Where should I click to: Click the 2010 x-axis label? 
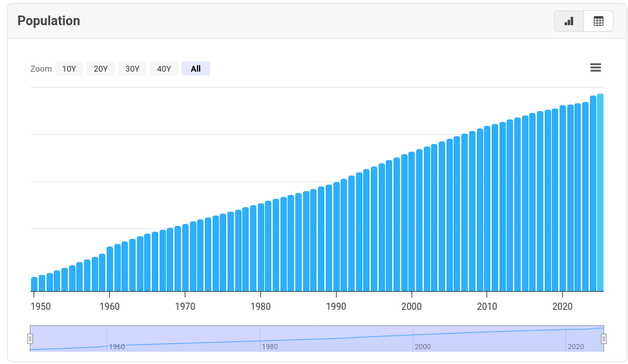pos(487,306)
